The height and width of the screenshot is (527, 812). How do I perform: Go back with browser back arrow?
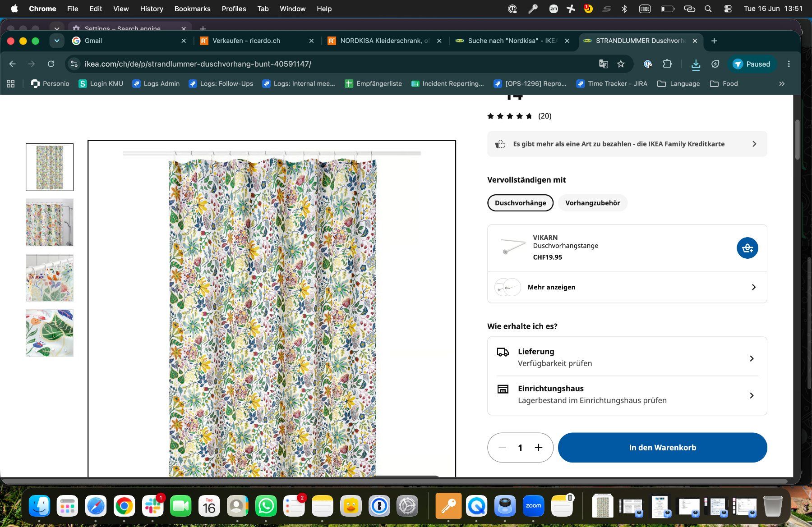13,64
